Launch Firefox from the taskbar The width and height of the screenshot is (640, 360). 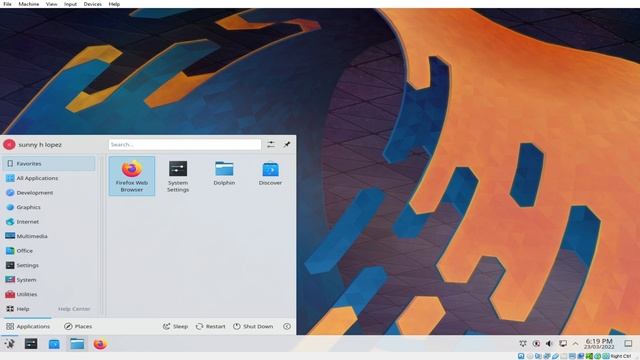[100, 344]
